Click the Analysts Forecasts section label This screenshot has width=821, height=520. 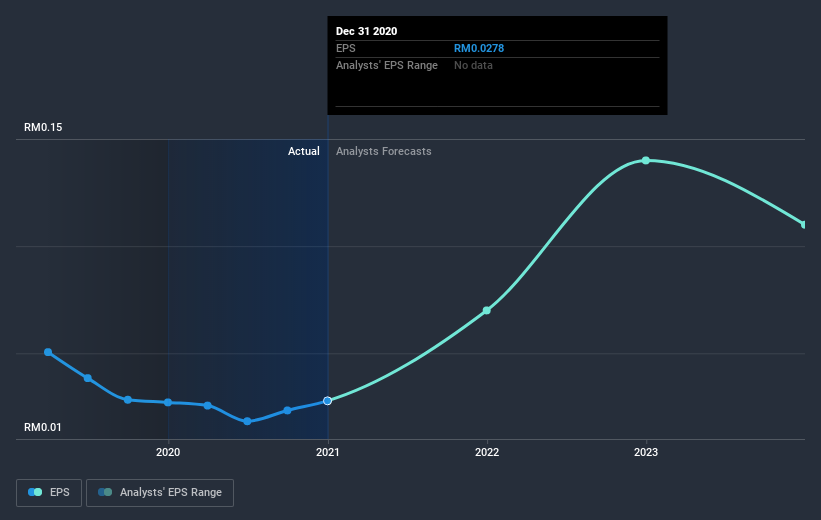pos(383,151)
